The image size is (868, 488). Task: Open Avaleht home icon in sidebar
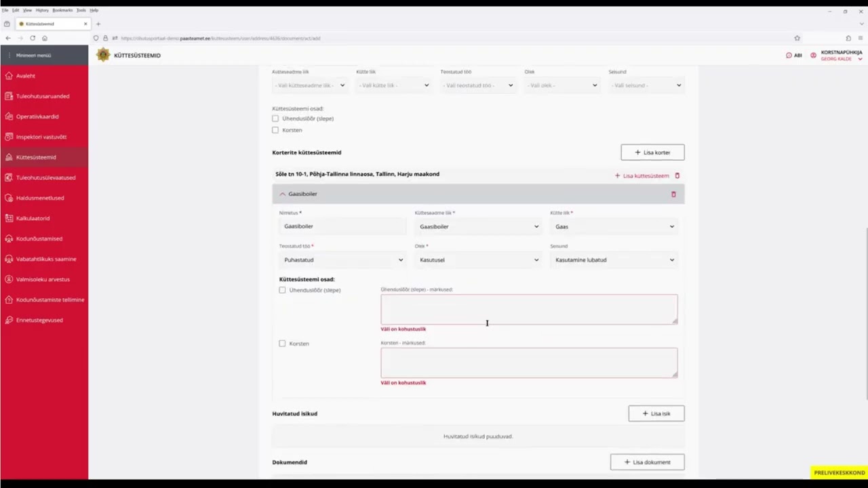9,76
